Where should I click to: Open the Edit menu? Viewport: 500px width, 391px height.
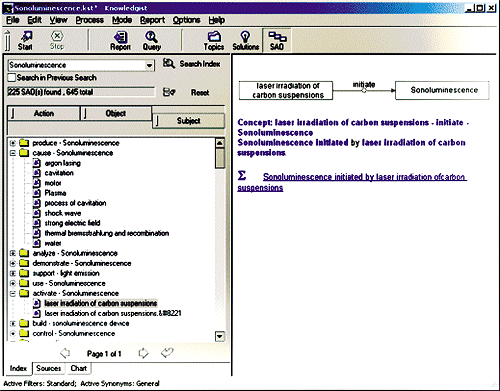pyautogui.click(x=34, y=20)
